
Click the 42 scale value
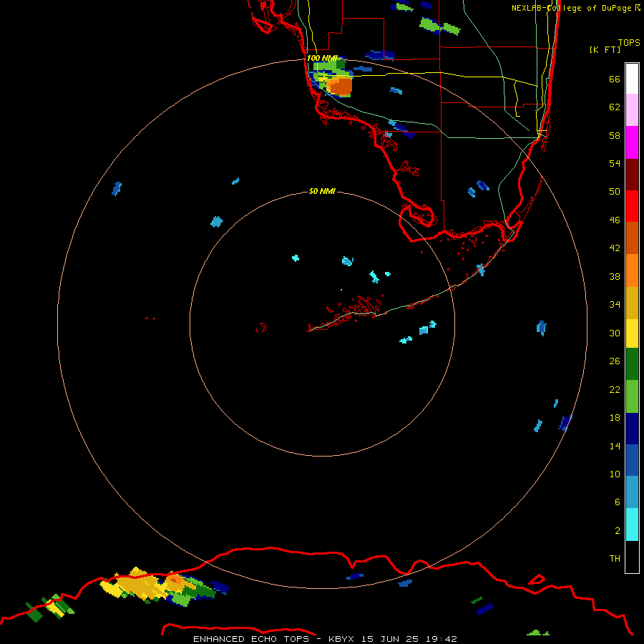click(x=615, y=248)
